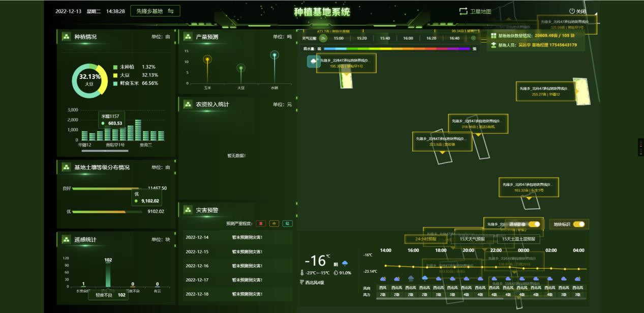Click the 遥感统计 panel header icon
This screenshot has height=313, width=644.
point(66,239)
